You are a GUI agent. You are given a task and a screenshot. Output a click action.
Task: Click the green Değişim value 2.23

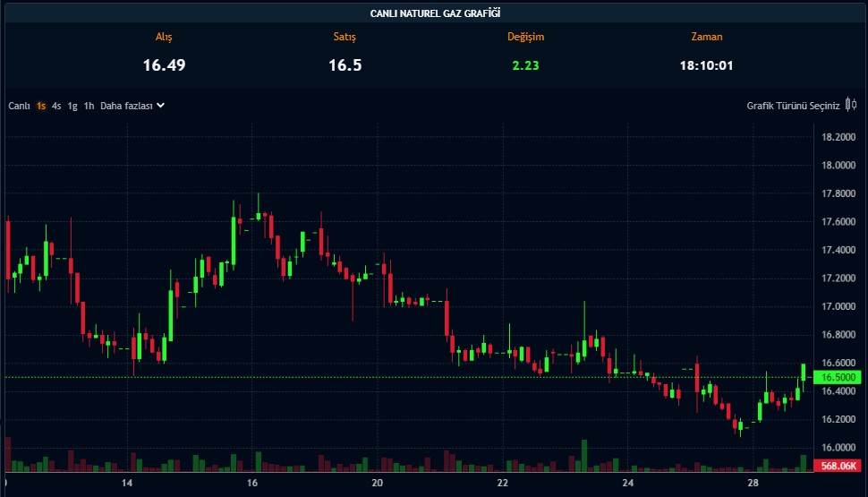525,65
